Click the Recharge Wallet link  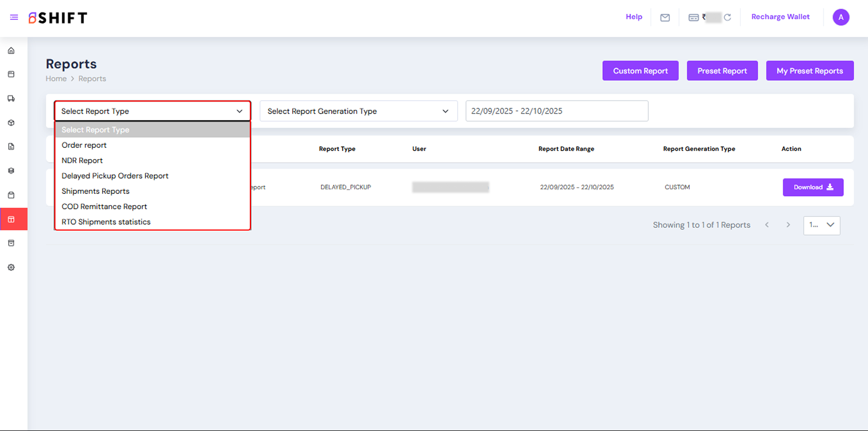[780, 17]
